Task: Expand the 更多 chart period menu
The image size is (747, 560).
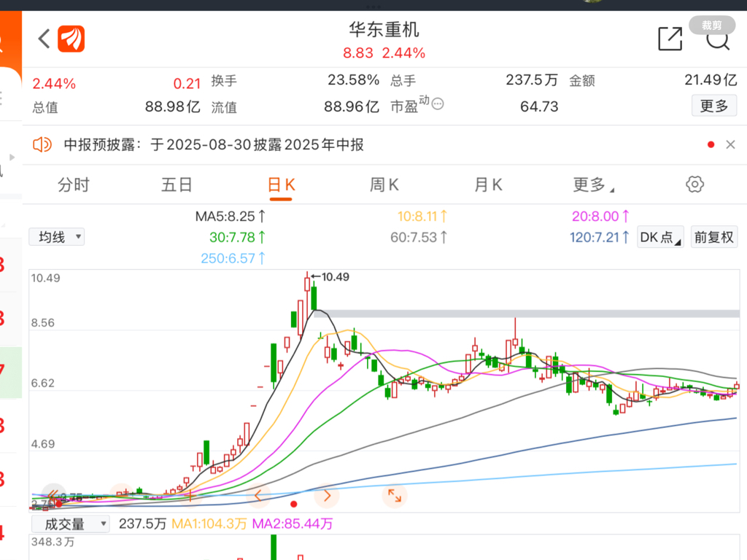Action: (x=593, y=184)
